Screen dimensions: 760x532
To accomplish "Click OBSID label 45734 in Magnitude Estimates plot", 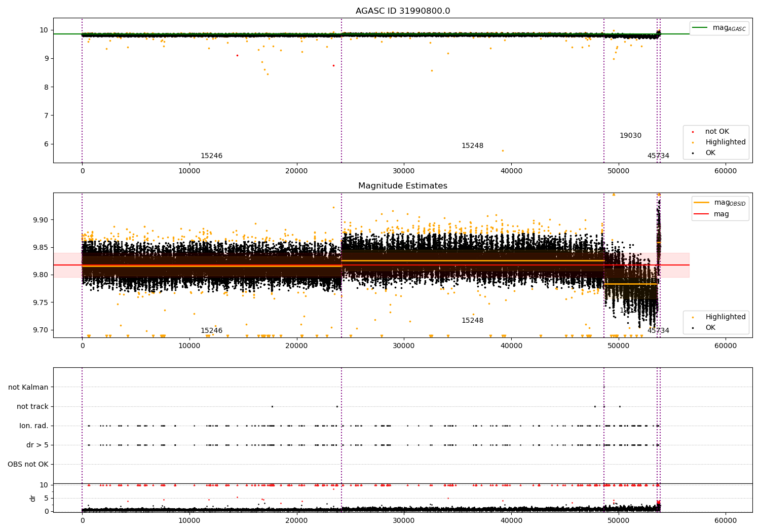I will click(658, 331).
